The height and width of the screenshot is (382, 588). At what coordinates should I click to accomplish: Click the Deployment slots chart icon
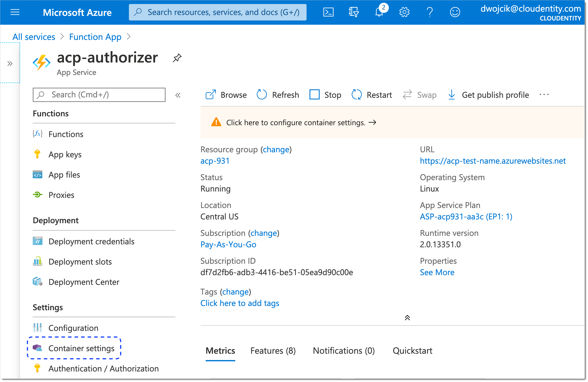(38, 261)
